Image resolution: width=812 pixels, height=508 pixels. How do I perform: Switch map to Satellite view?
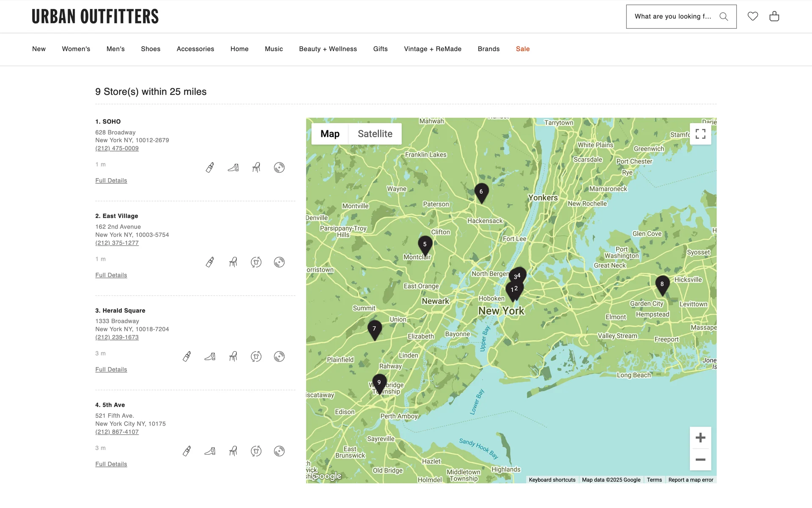click(x=375, y=134)
